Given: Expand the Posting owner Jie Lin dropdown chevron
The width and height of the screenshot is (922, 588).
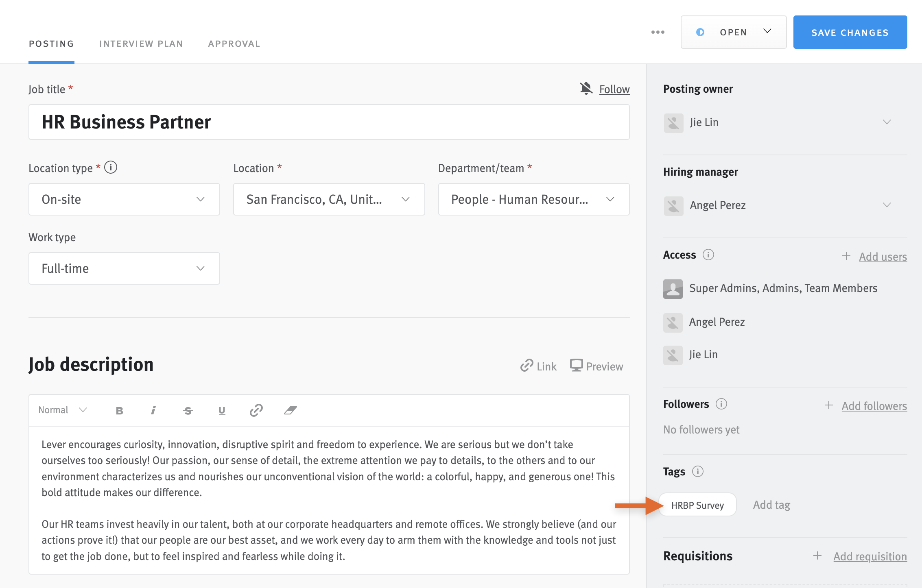Looking at the screenshot, I should [x=887, y=122].
